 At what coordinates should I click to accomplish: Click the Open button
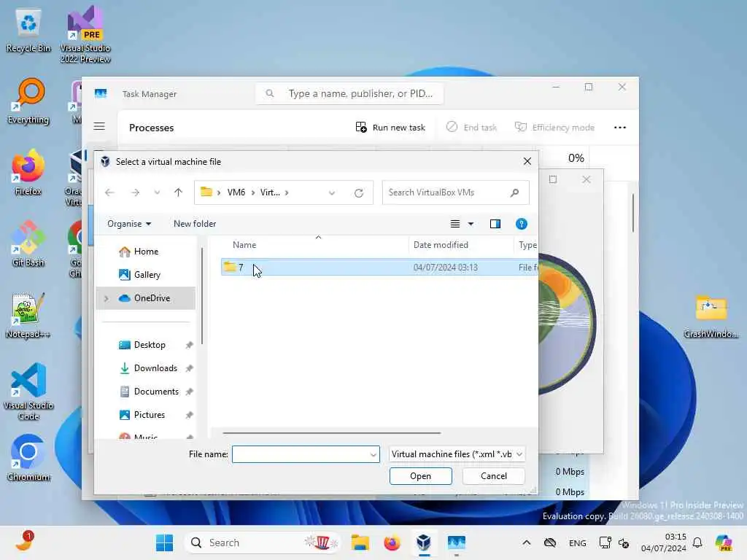tap(421, 476)
